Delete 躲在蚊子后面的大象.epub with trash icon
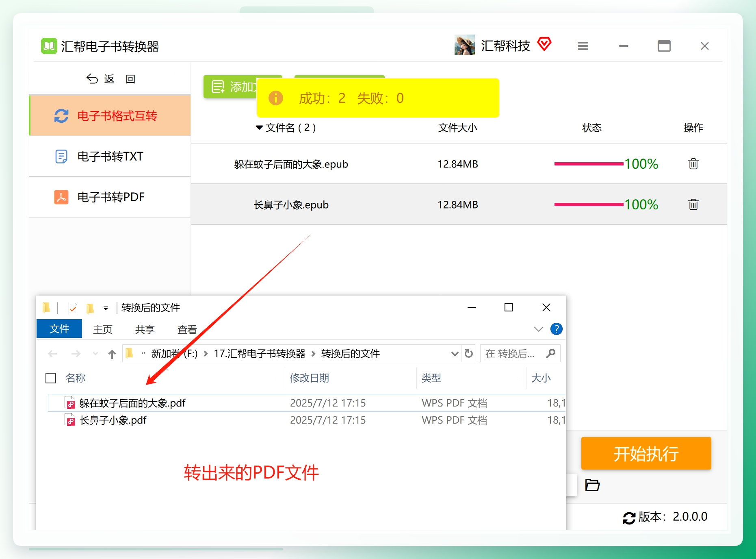The width and height of the screenshot is (756, 559). [x=693, y=164]
